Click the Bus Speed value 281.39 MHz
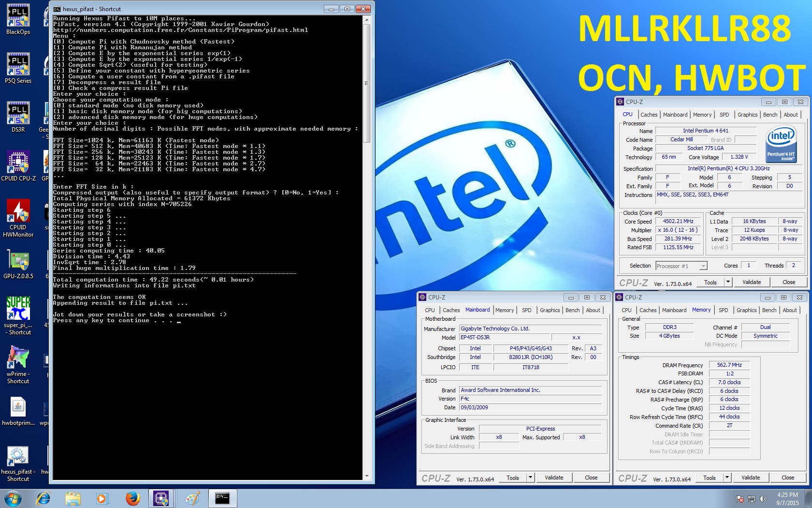Viewport: 812px width, 508px height. coord(678,239)
